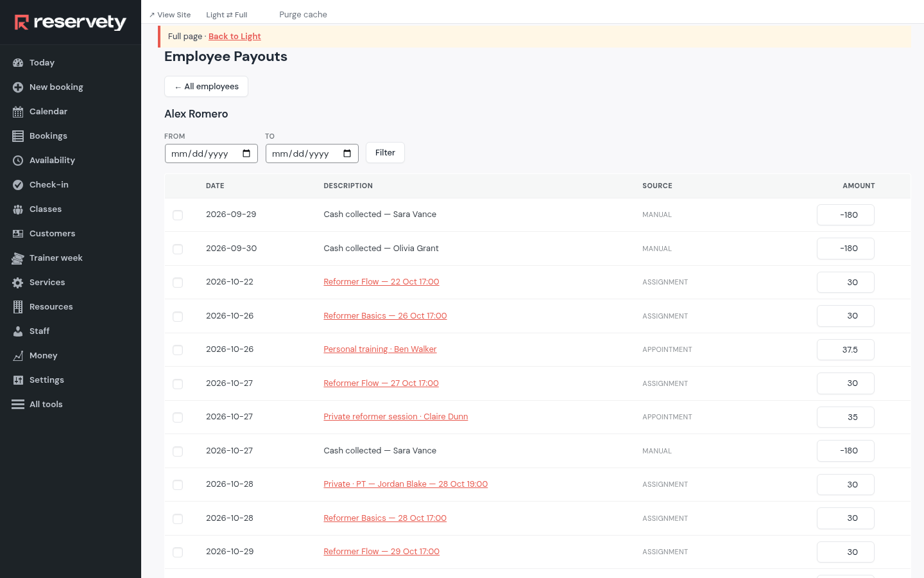Edit the 37.5 amount field

(846, 350)
